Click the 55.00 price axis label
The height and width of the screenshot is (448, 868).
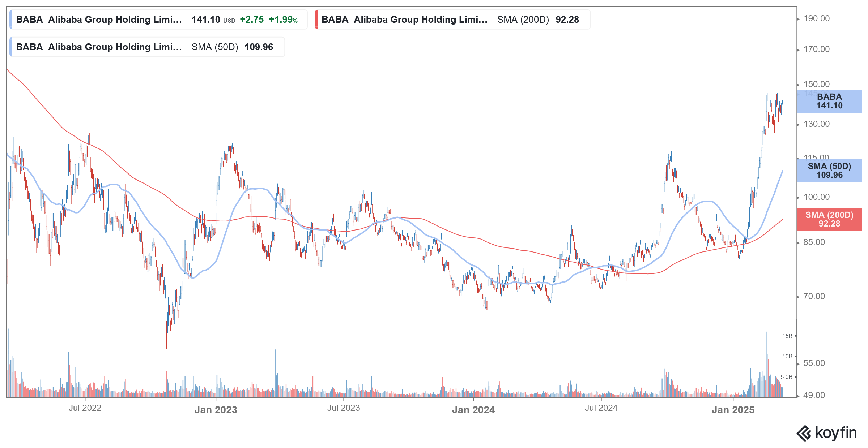(x=814, y=363)
